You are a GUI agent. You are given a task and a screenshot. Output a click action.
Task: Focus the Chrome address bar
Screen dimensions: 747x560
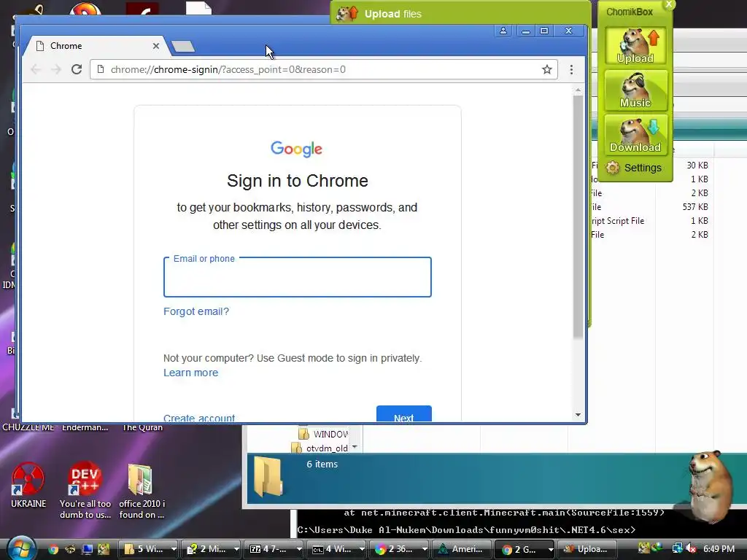pyautogui.click(x=324, y=69)
